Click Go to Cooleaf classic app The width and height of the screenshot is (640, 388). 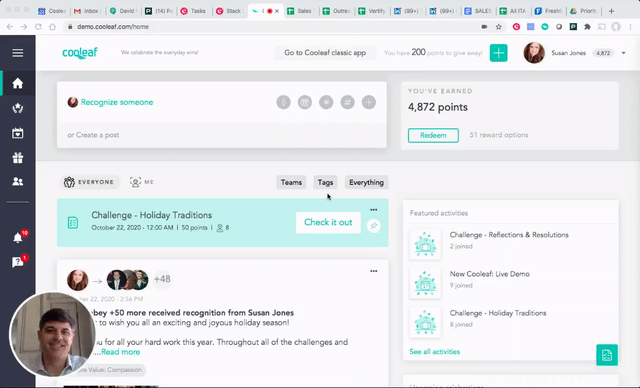pyautogui.click(x=325, y=53)
